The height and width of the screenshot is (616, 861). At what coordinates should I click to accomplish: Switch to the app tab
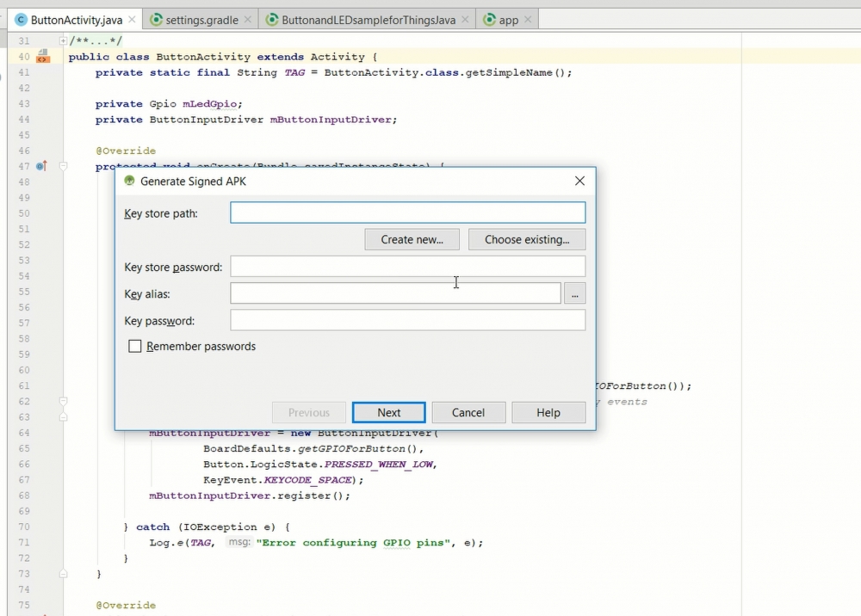(x=508, y=20)
